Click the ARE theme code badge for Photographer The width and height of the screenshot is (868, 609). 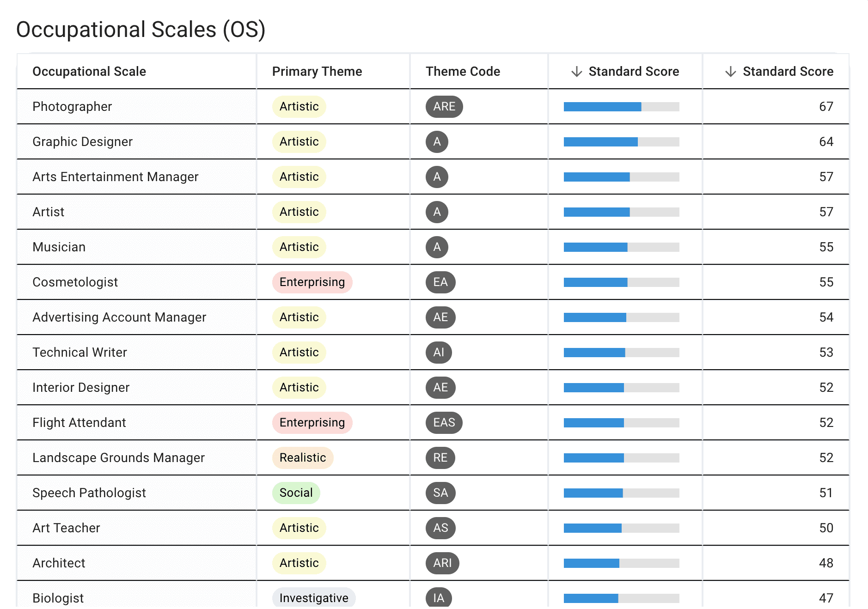pyautogui.click(x=444, y=107)
